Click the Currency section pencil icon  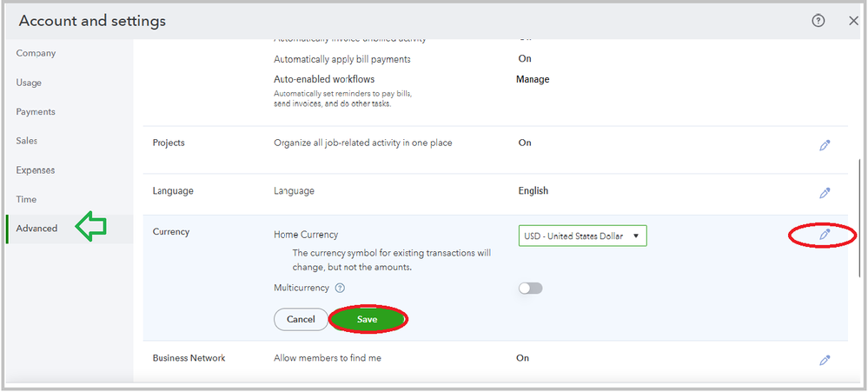(x=825, y=235)
